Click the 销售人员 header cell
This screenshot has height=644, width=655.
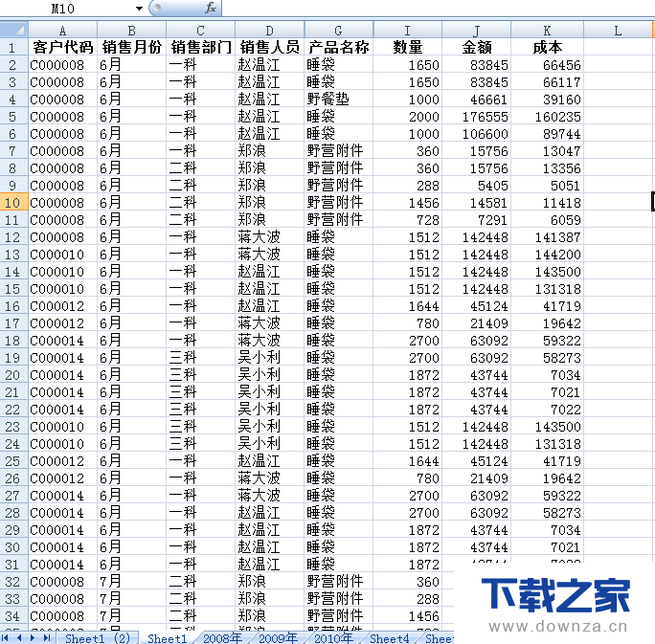[269, 47]
